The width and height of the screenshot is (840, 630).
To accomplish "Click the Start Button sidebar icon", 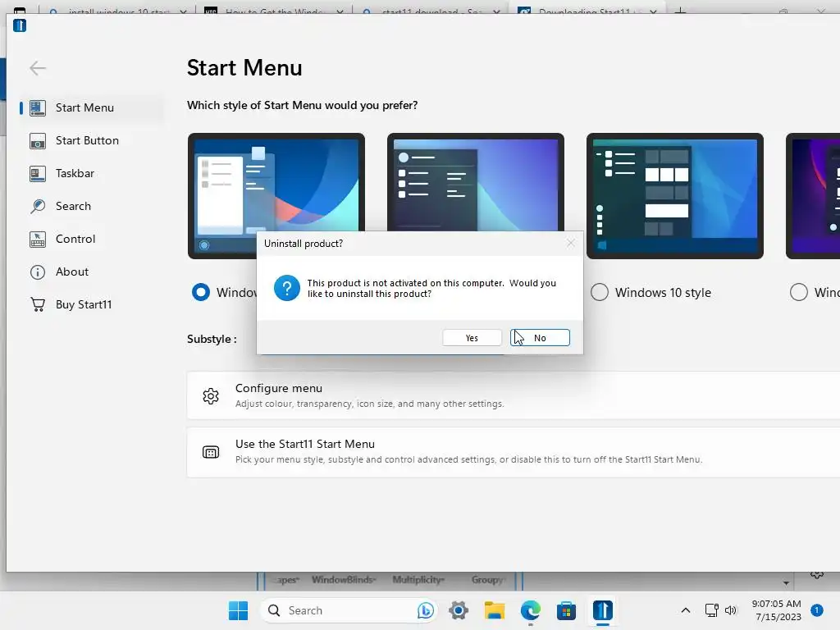I will pos(38,141).
